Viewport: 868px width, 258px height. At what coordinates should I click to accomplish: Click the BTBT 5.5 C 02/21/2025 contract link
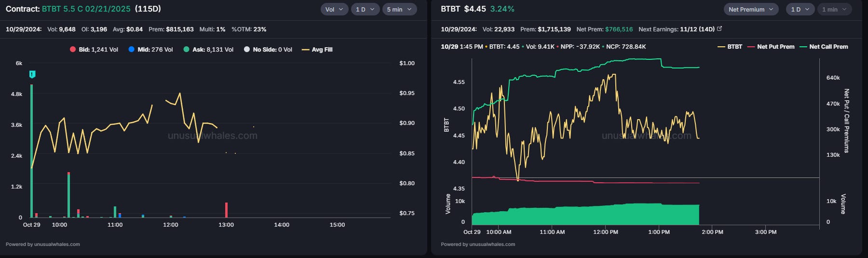(x=86, y=9)
